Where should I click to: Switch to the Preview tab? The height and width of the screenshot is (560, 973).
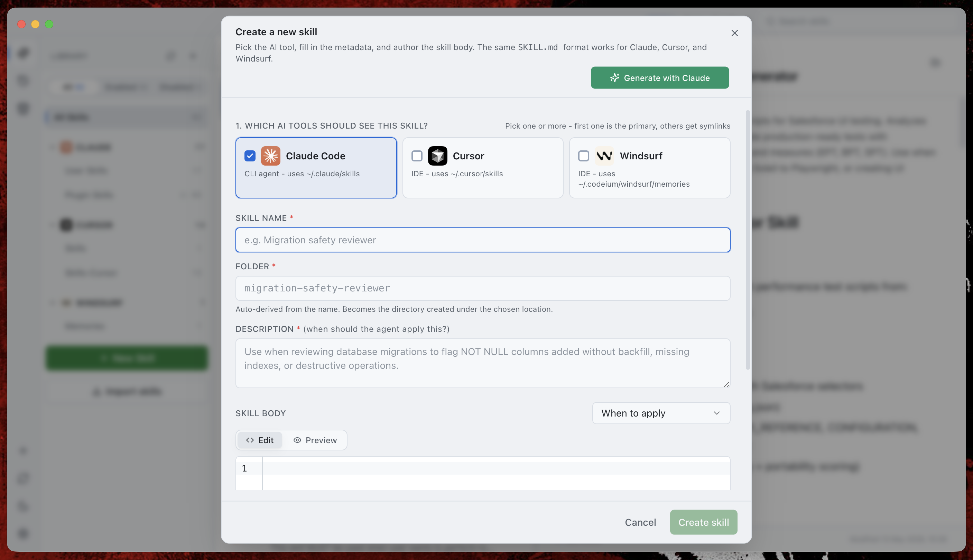click(315, 440)
